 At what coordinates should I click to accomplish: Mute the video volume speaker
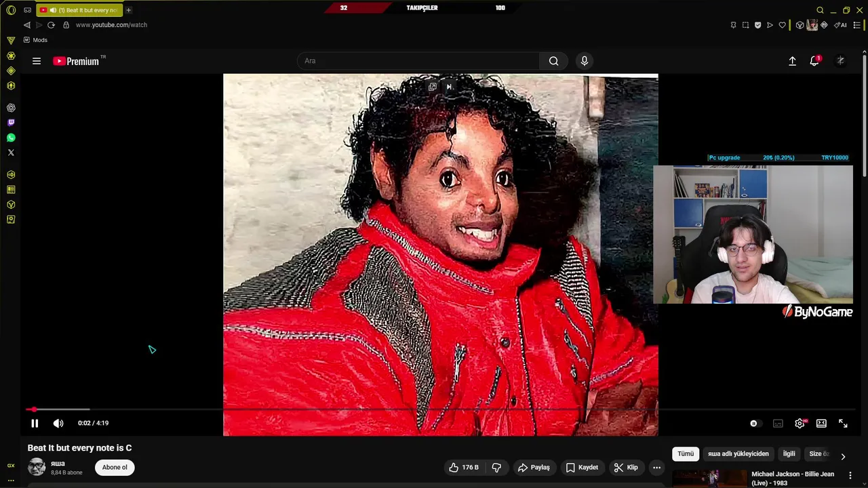(58, 423)
